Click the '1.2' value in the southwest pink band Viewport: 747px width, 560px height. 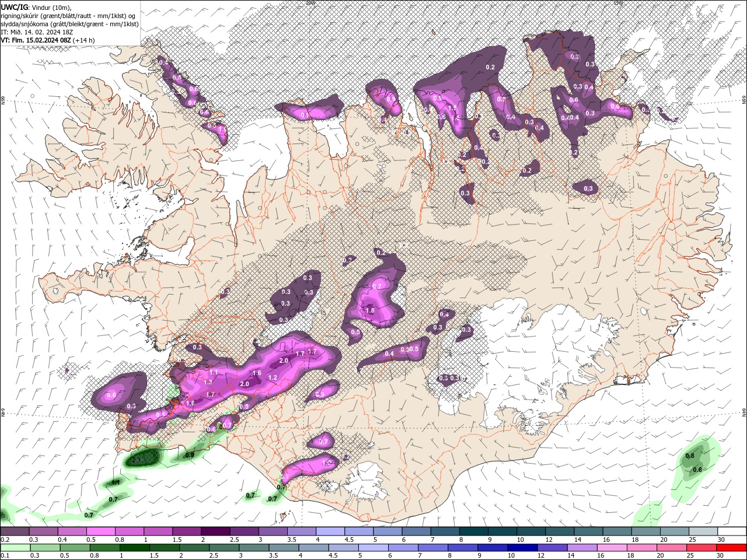pyautogui.click(x=273, y=378)
